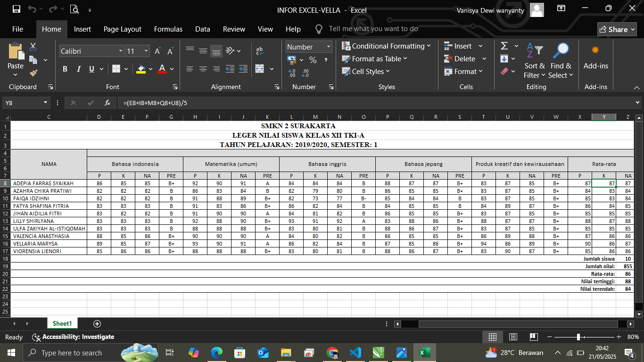Click the Undo arrow in the title bar
The height and width of the screenshot is (362, 644).
32,9
